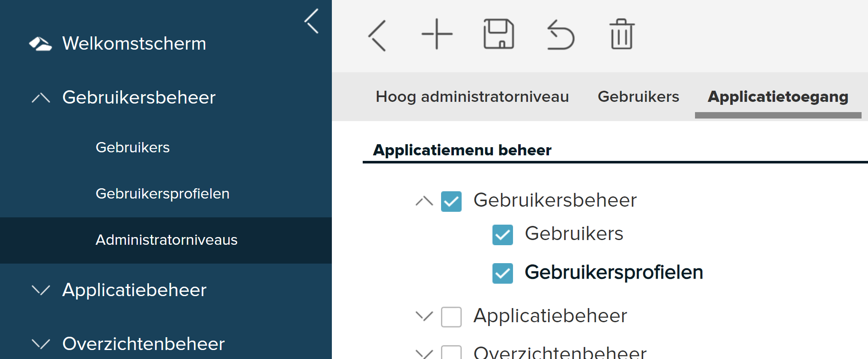Select the Applicatietoegang tab
This screenshot has height=359, width=868.
[778, 97]
